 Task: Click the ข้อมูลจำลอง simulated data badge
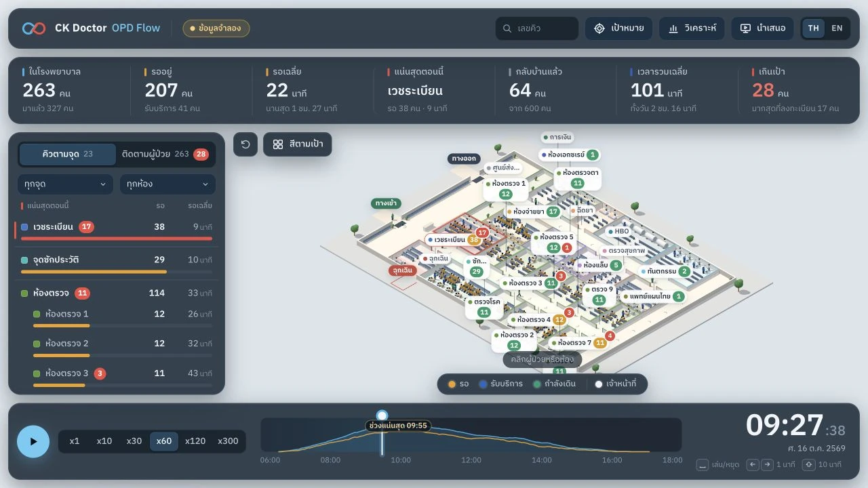point(216,28)
